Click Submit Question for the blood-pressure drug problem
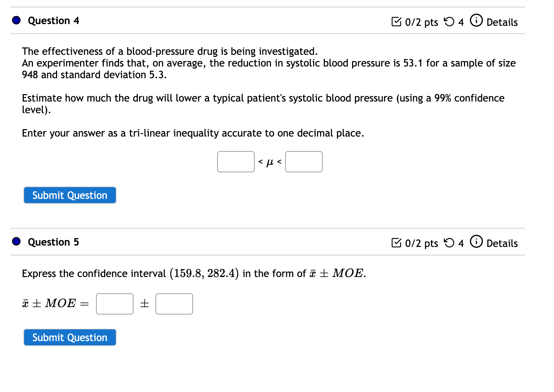This screenshot has width=554, height=392. tap(69, 195)
